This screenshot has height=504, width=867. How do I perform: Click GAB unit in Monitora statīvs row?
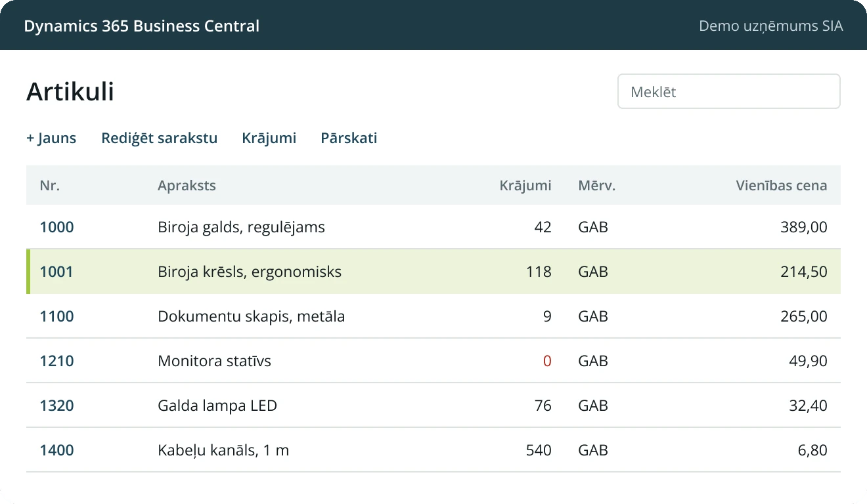593,361
